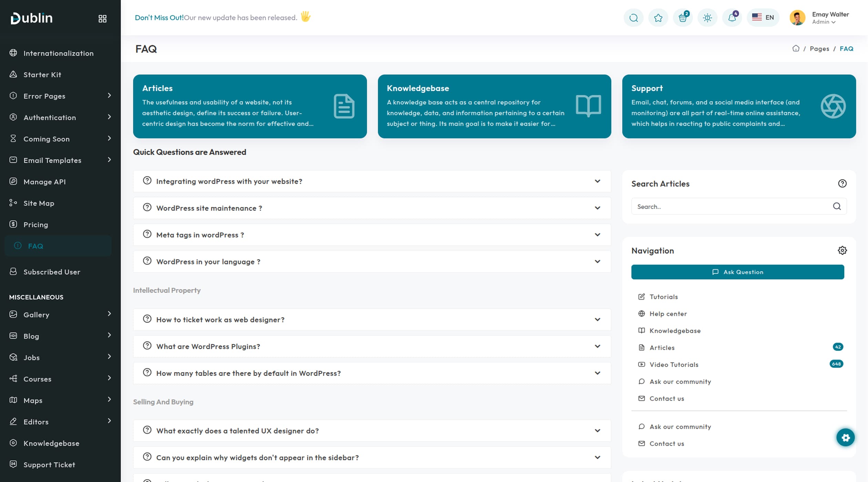
Task: Toggle light/dark mode with the sun icon
Action: click(x=707, y=18)
